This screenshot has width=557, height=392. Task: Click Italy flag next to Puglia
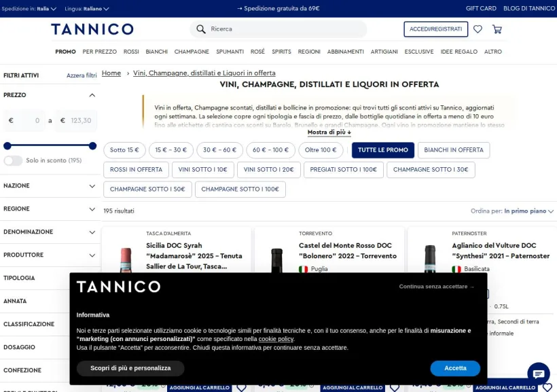coord(303,269)
